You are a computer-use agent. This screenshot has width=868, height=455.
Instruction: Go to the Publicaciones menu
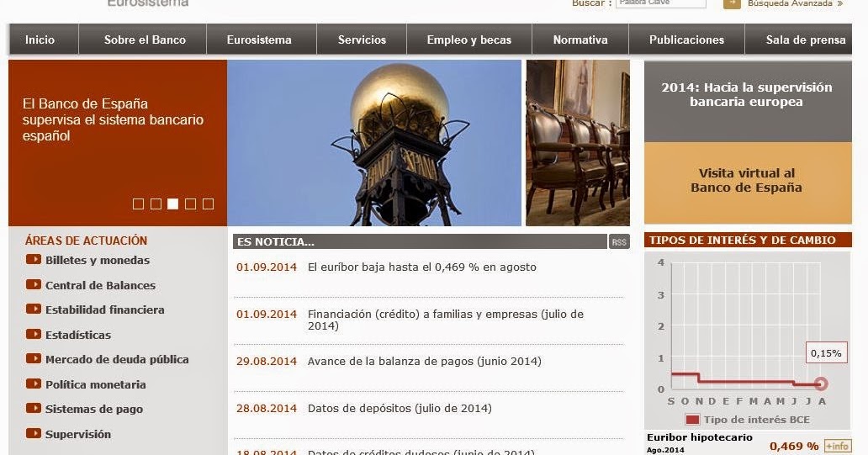point(686,40)
